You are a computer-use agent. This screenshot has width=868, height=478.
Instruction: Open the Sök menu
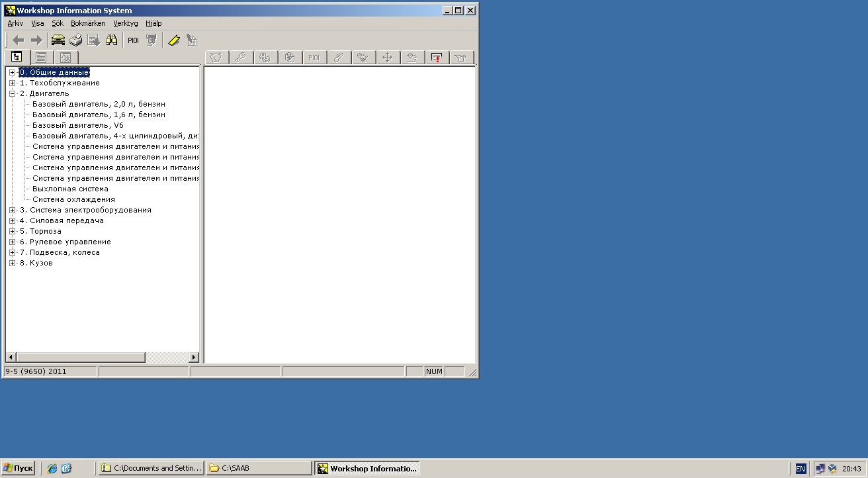tap(58, 23)
